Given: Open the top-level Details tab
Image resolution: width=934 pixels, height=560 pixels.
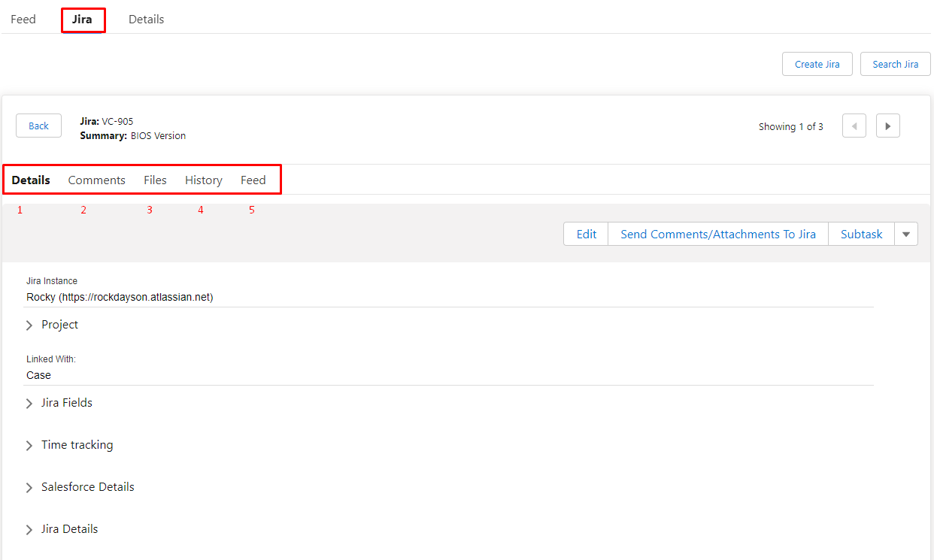Looking at the screenshot, I should click(x=146, y=19).
